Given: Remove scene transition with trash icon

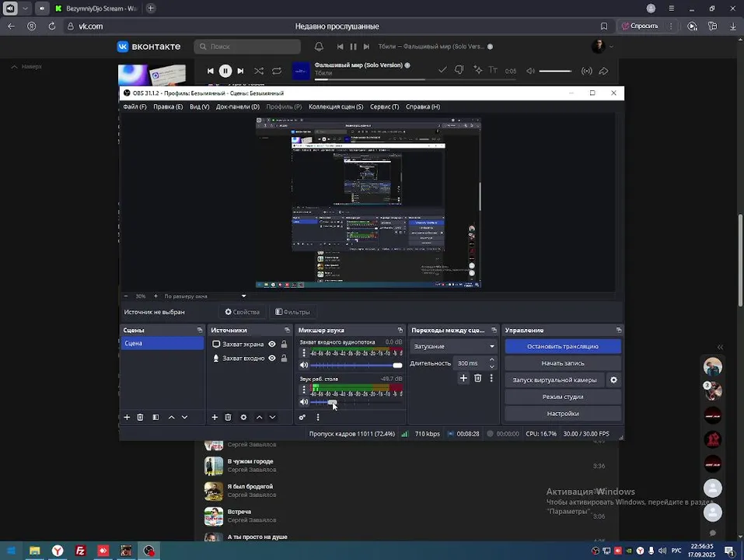Looking at the screenshot, I should click(x=478, y=378).
